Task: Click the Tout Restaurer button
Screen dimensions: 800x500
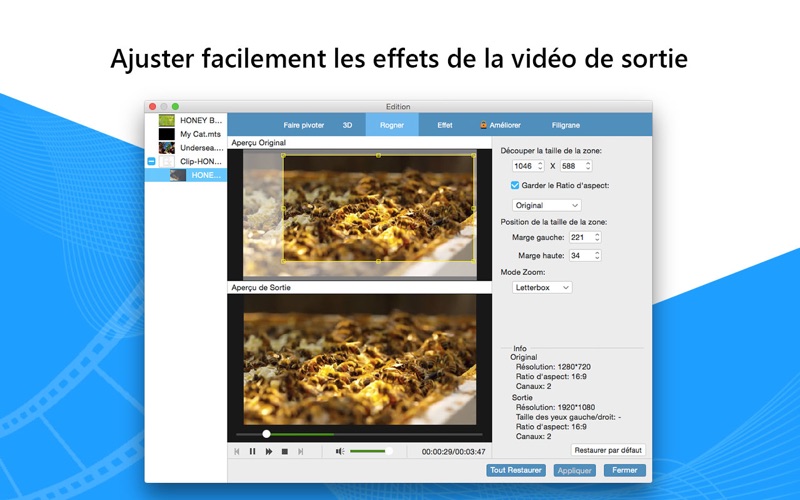Action: (x=516, y=470)
